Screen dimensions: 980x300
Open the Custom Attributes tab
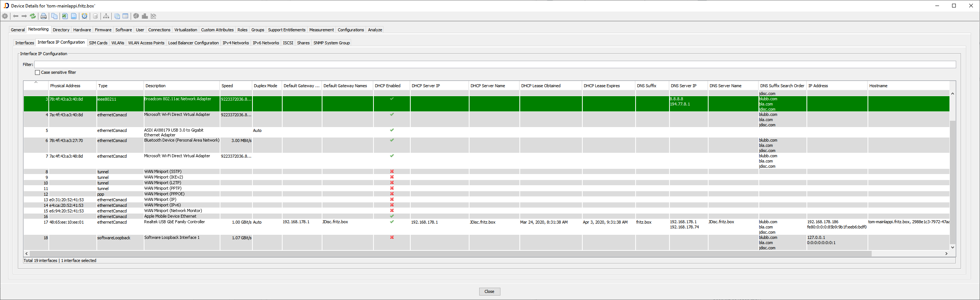[x=217, y=30]
